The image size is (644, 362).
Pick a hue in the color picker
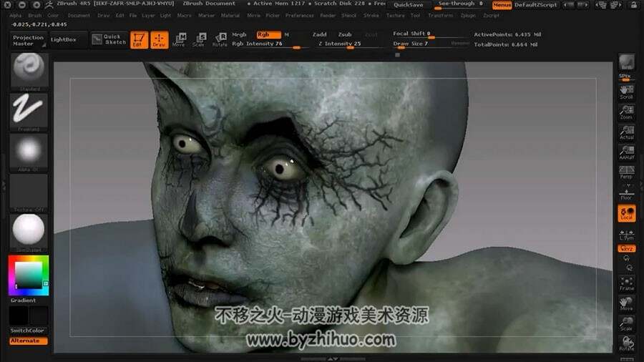point(29,275)
